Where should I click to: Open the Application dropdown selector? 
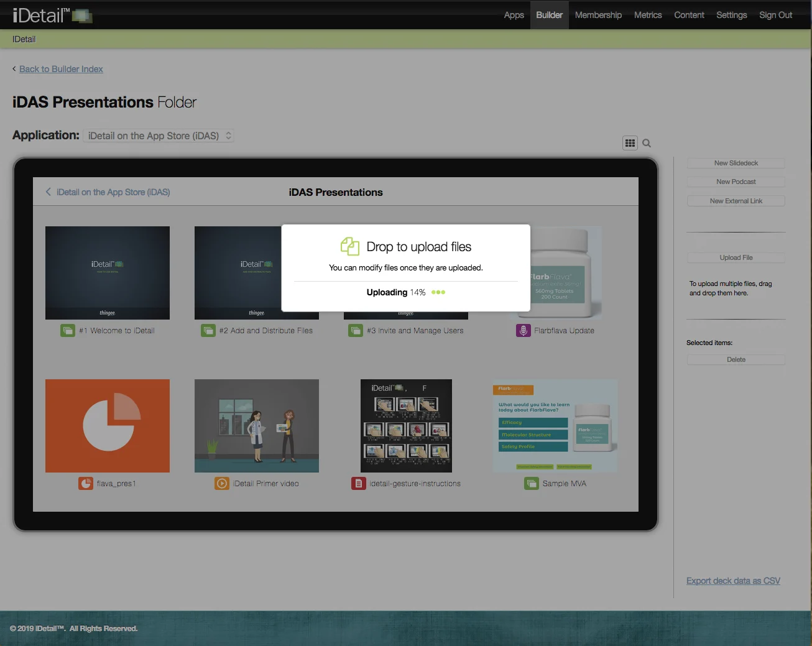pos(159,136)
